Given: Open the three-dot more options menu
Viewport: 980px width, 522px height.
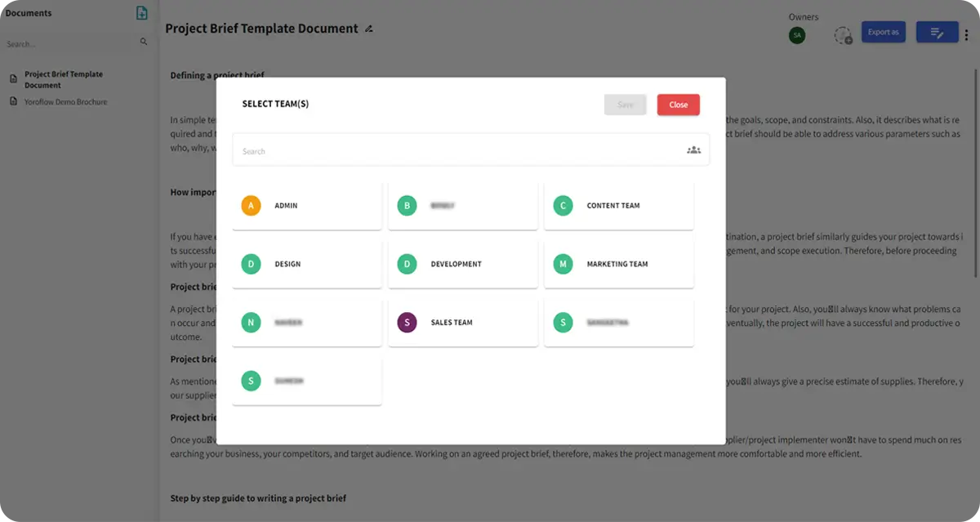Looking at the screenshot, I should [x=967, y=34].
